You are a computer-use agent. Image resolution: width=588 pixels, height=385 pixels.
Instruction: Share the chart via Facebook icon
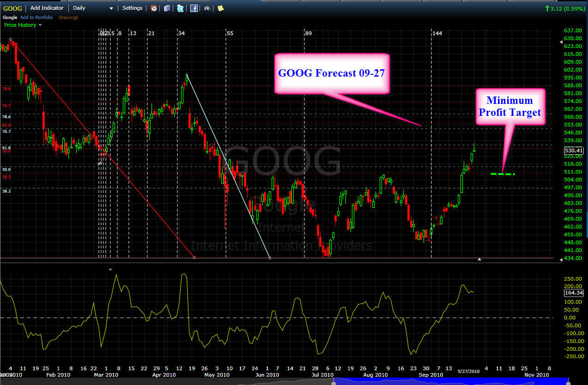(194, 8)
